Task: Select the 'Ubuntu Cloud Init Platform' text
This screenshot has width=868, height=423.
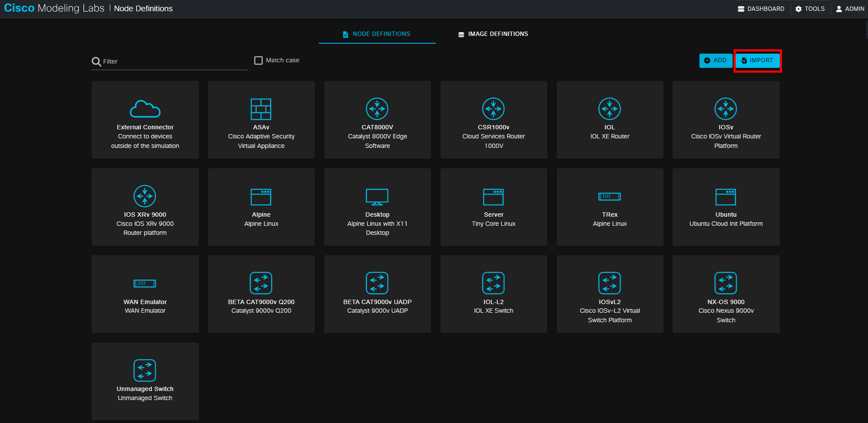Action: tap(726, 224)
